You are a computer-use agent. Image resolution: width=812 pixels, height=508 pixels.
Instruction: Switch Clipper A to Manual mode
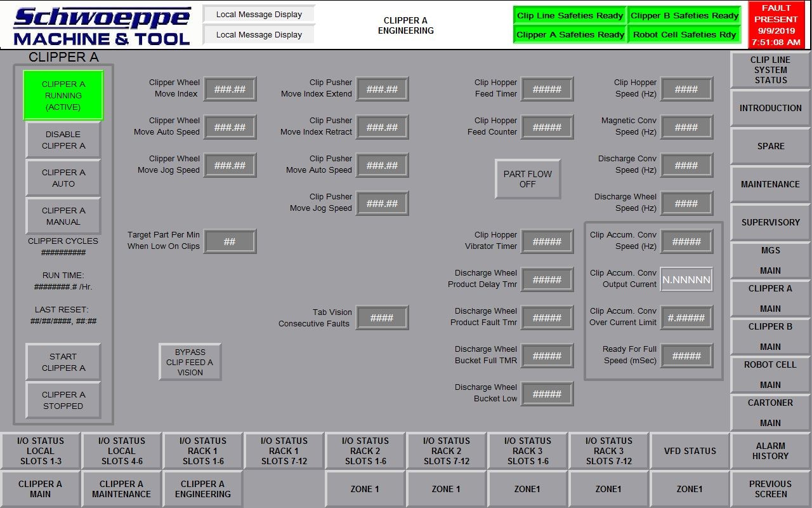click(63, 216)
